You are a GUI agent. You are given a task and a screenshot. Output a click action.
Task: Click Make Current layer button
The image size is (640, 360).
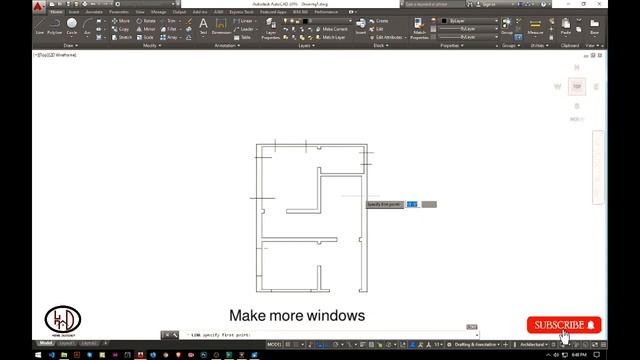click(332, 29)
